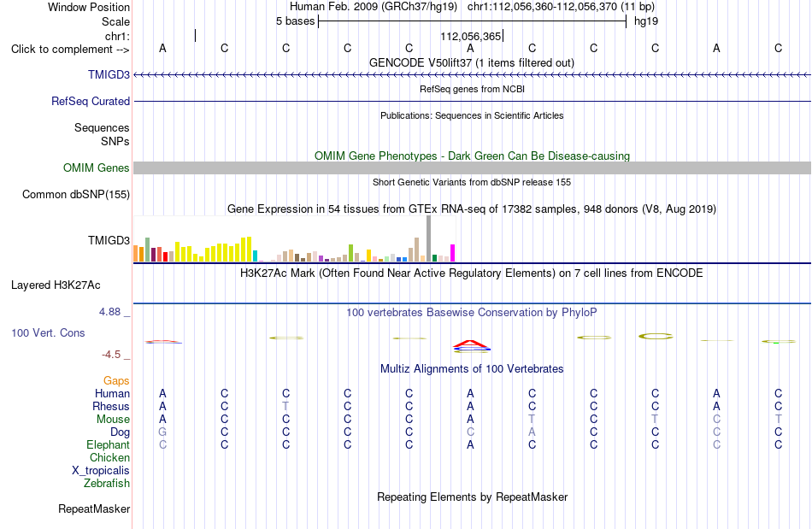Click the 112,056,365 position label
This screenshot has height=529, width=812.
tap(471, 36)
